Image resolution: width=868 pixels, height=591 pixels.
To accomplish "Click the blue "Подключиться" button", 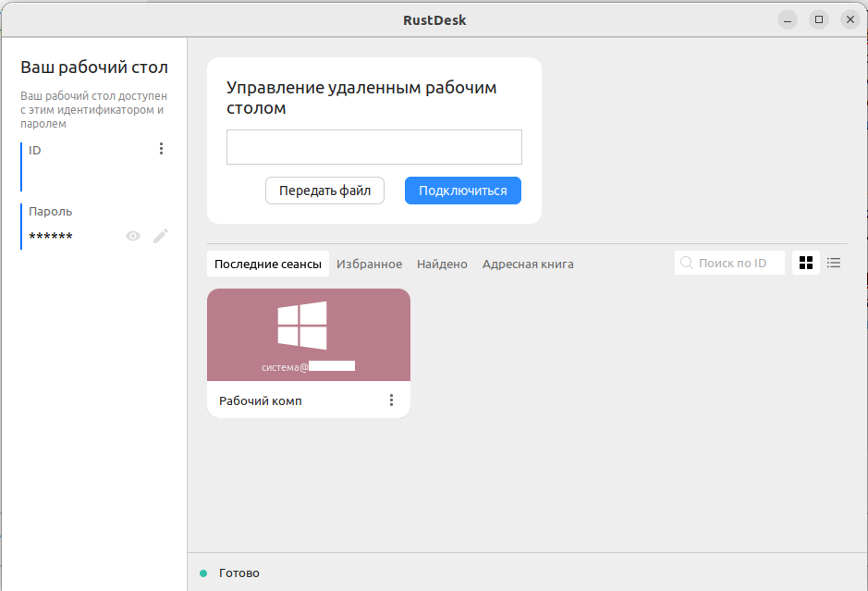I will 462,191.
